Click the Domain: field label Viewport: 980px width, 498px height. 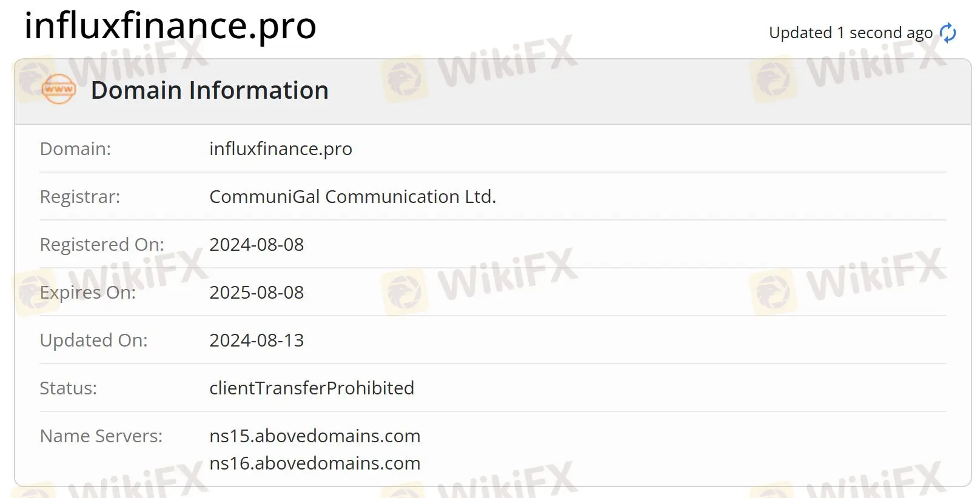point(76,148)
